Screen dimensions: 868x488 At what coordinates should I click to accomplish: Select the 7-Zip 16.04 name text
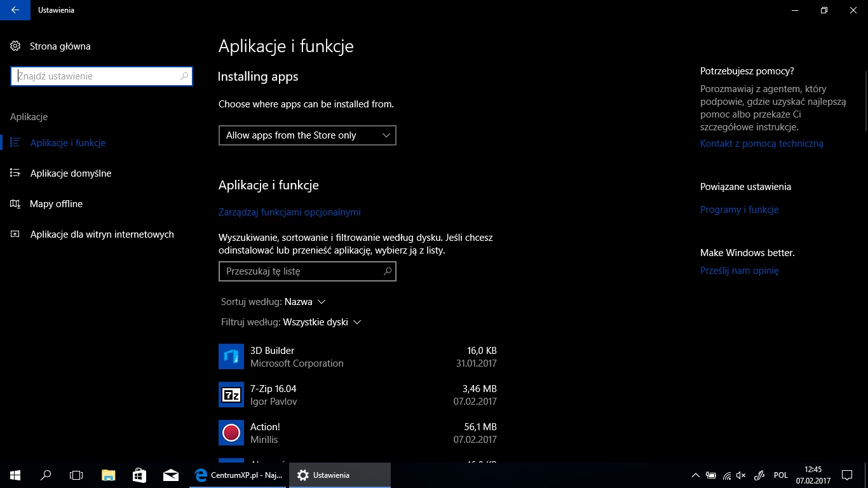tap(273, 389)
